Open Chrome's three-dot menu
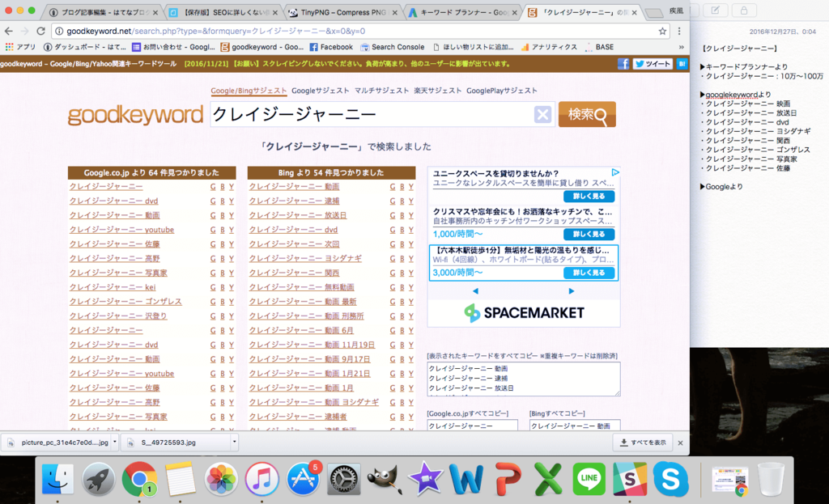 point(679,32)
